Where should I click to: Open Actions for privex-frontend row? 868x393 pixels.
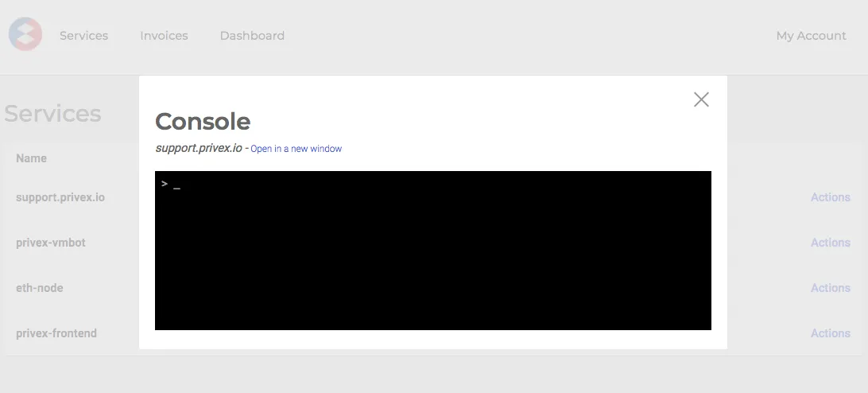coord(831,333)
